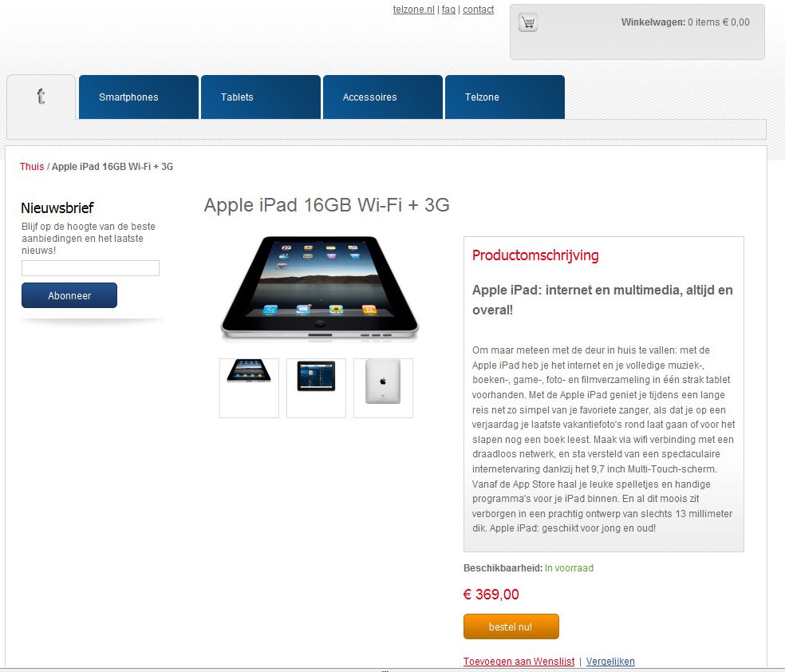Select the first iPad angled thumbnail

point(249,388)
